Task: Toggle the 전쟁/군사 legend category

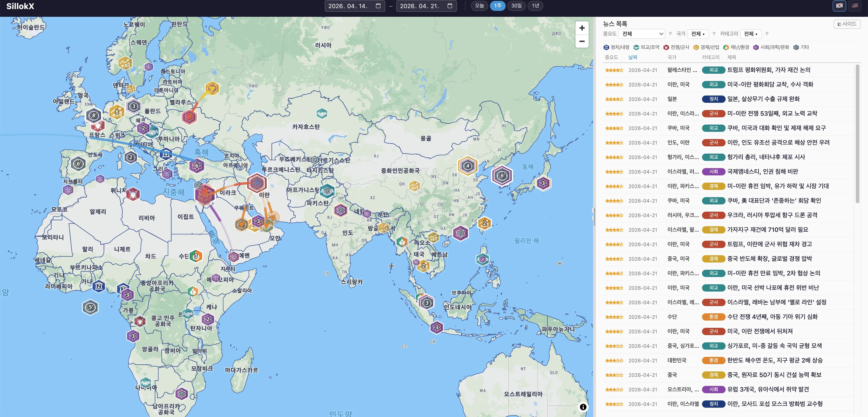Action: [x=676, y=47]
